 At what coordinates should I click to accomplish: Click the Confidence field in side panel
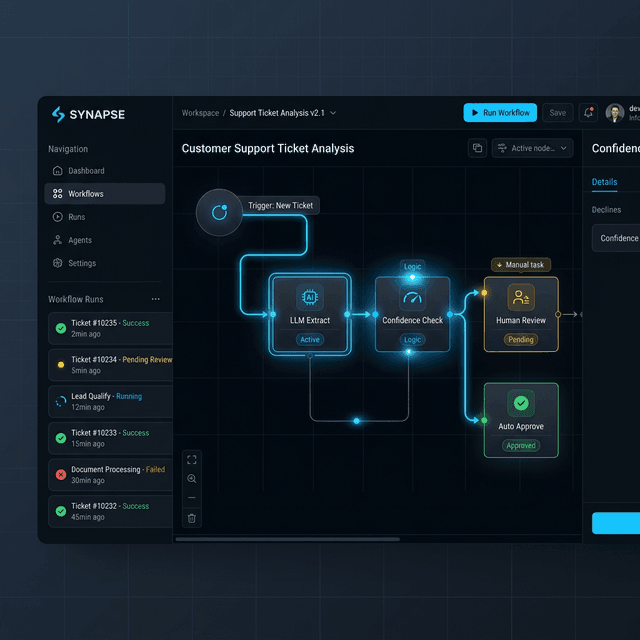[x=616, y=238]
